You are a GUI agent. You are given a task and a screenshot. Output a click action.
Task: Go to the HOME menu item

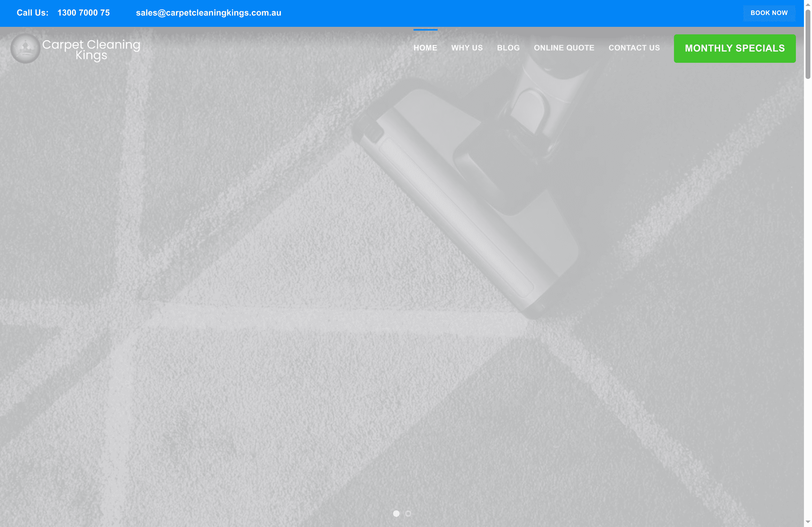[x=425, y=48]
